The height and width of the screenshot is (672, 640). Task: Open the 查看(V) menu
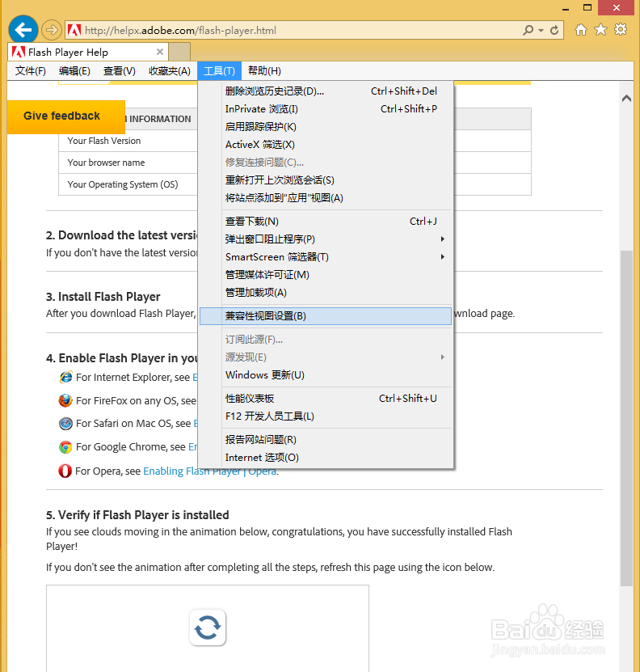click(x=119, y=70)
